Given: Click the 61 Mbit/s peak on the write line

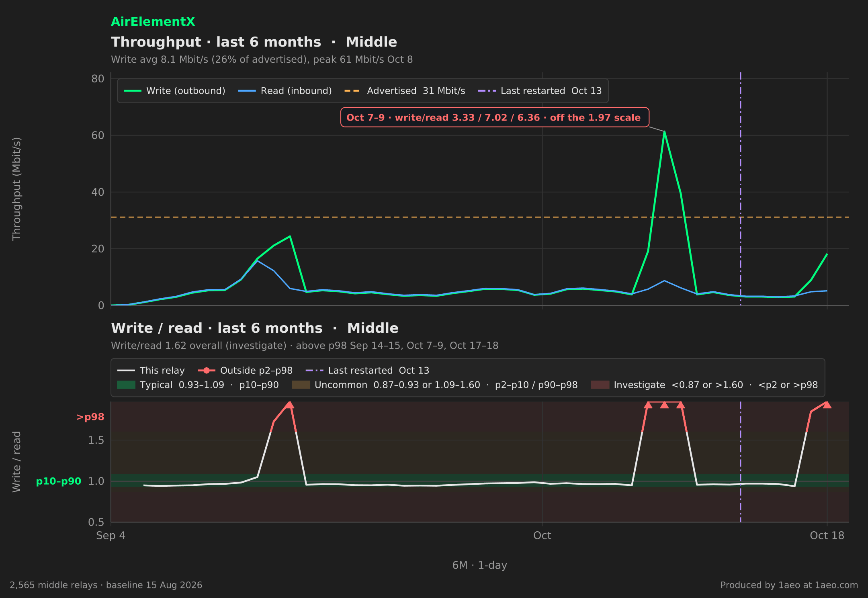Looking at the screenshot, I should tap(664, 132).
